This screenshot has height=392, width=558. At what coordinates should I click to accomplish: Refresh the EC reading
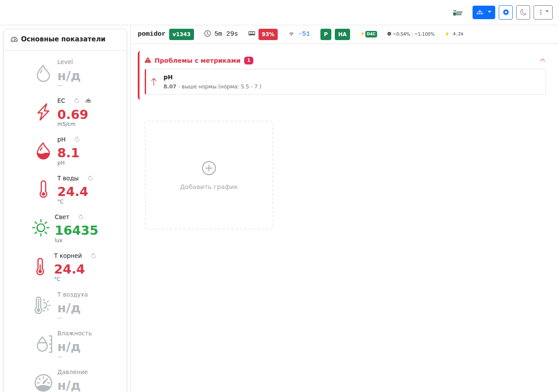[x=77, y=101]
